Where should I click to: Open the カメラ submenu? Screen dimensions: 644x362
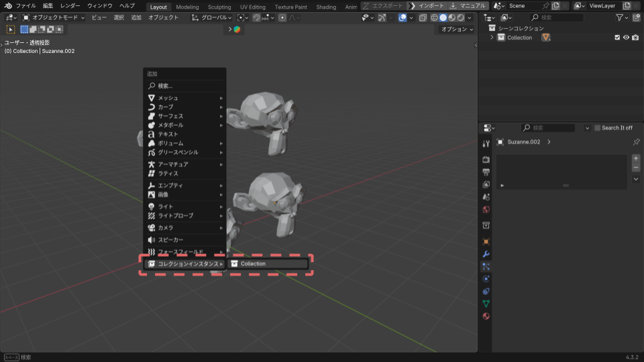184,227
